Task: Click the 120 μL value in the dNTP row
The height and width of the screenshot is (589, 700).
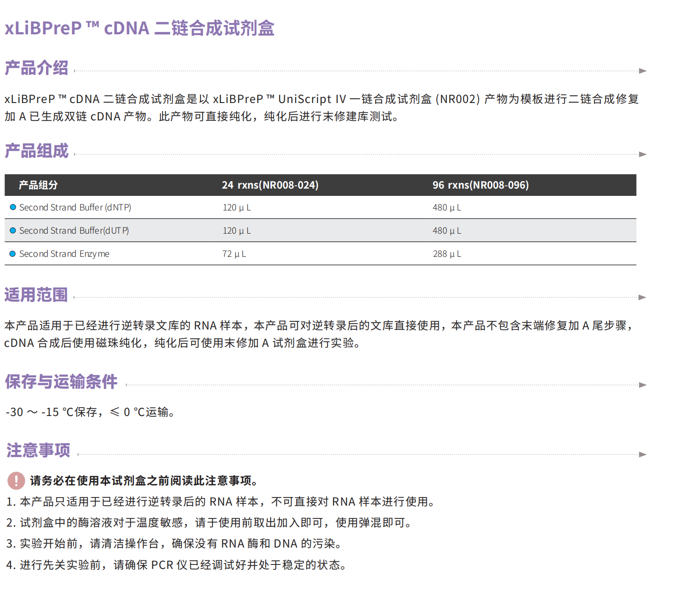Action: (237, 207)
